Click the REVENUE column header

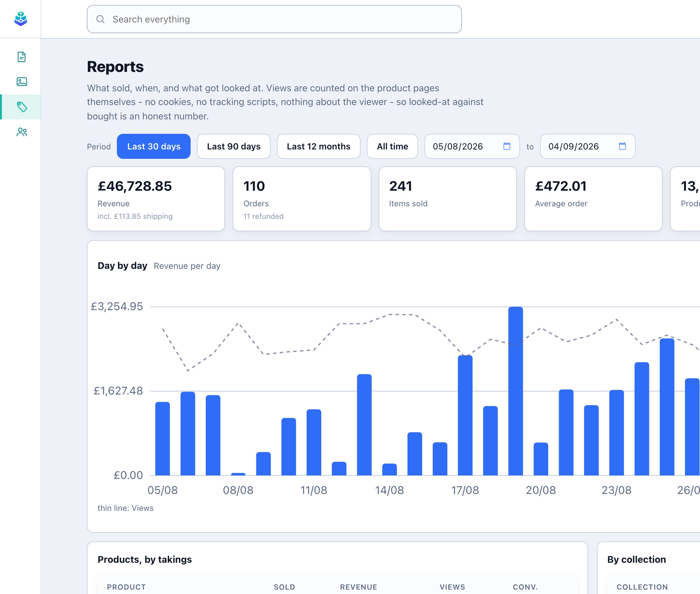(x=359, y=587)
